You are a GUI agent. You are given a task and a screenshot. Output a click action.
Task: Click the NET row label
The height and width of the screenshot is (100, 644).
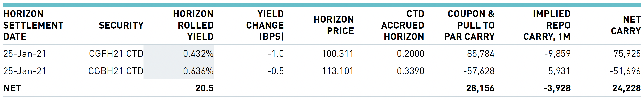click(x=12, y=88)
